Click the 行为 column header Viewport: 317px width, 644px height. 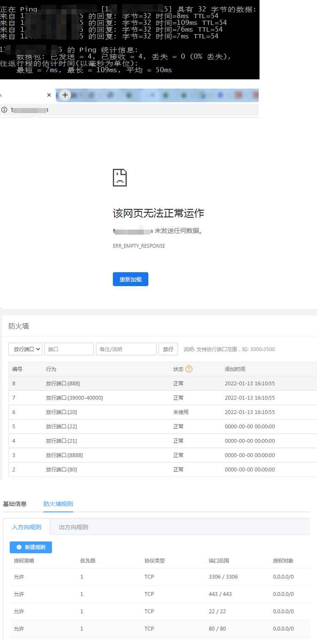(51, 369)
